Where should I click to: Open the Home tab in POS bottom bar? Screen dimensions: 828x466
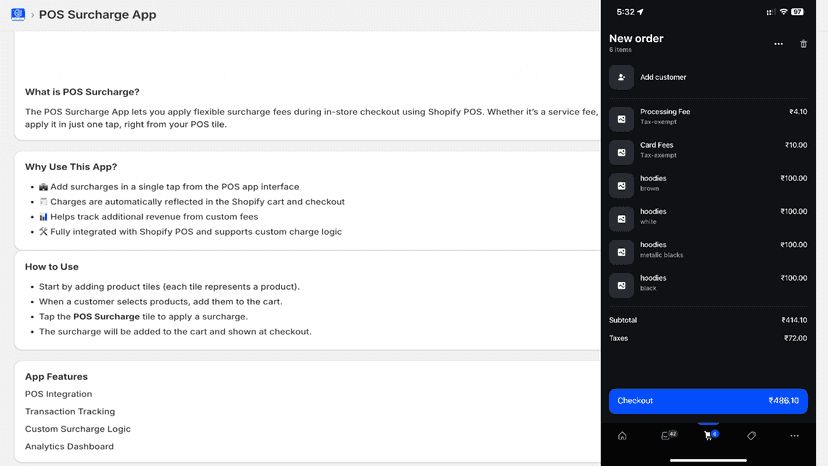pyautogui.click(x=622, y=436)
